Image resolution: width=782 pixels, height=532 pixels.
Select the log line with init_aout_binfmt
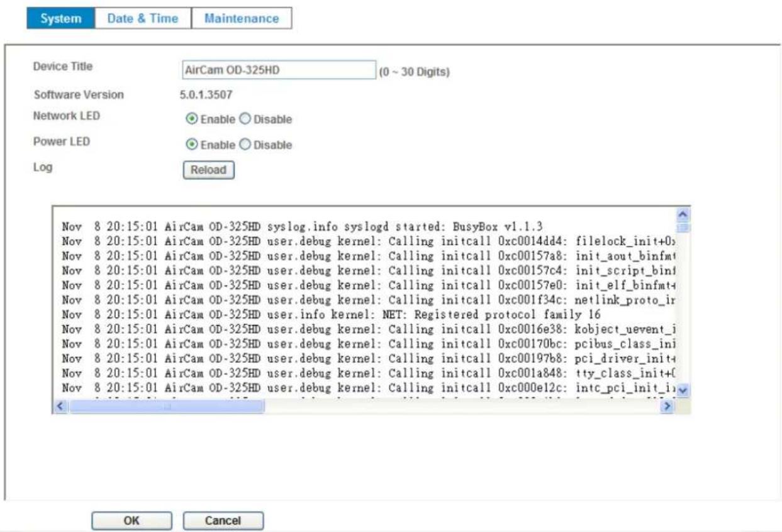369,255
